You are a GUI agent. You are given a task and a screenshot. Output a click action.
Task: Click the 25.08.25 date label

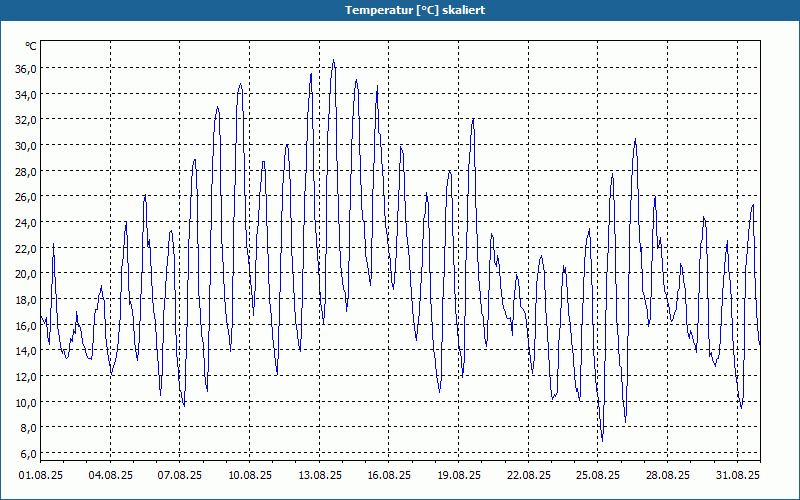598,475
